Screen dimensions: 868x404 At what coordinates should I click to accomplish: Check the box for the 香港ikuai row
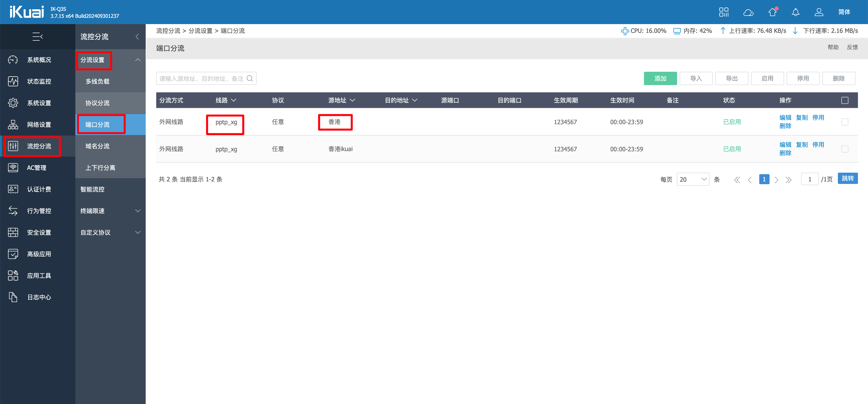tap(844, 149)
